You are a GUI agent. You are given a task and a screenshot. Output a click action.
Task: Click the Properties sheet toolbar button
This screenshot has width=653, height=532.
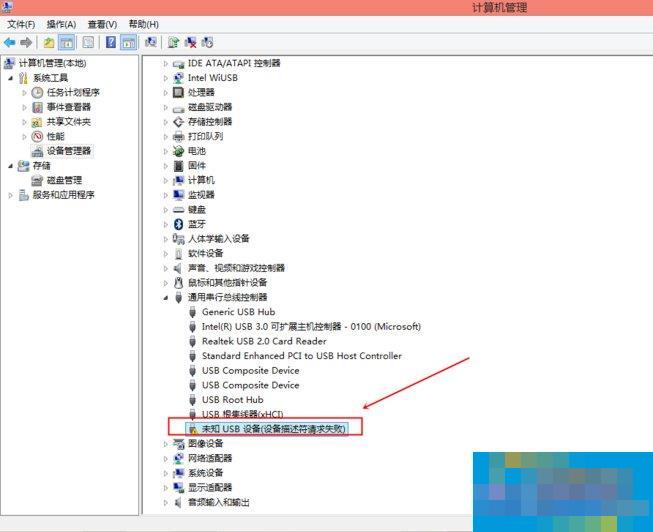click(88, 42)
